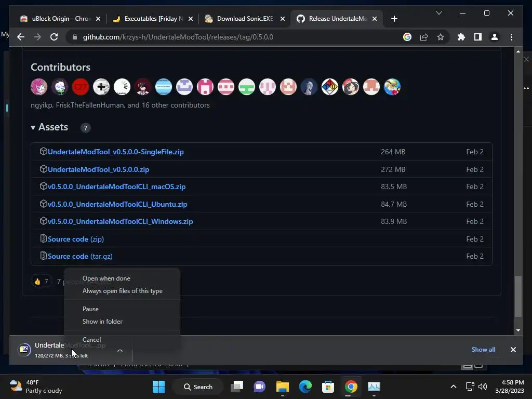Close the uBlock Origin tab
This screenshot has width=532, height=399.
[x=98, y=19]
